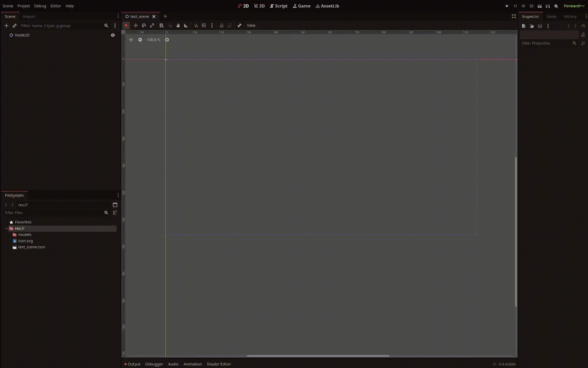Toggle visibility of the Node2D node

pyautogui.click(x=113, y=35)
